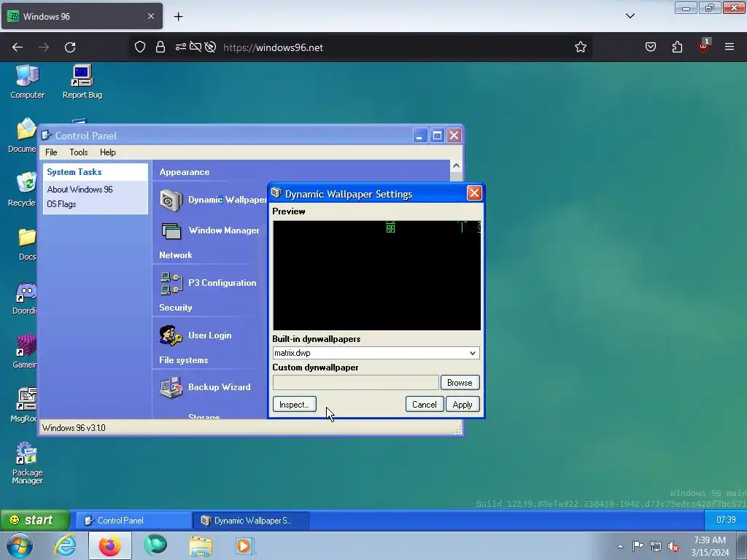Viewport: 747px width, 560px height.
Task: Show hidden tray icons arrow
Action: click(620, 546)
